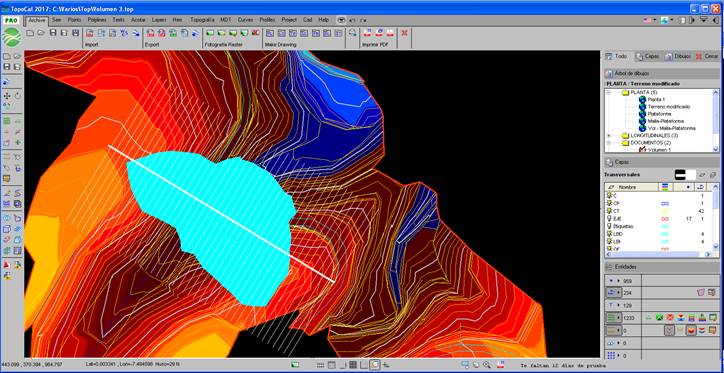Toggle lightbulb visibility of layer CT

tap(609, 211)
